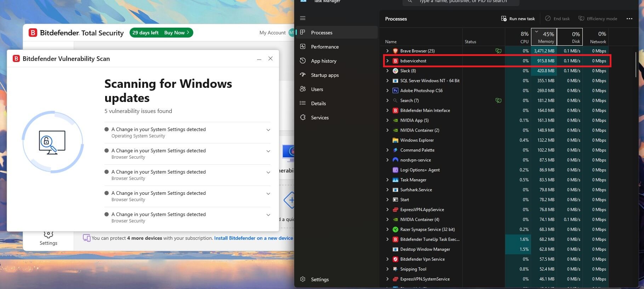The height and width of the screenshot is (289, 644).
Task: Expand Brave Browser (25) process group
Action: point(387,51)
